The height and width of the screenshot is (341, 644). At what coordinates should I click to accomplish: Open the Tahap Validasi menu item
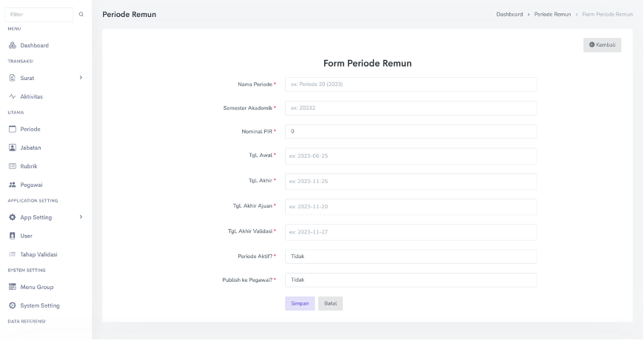pos(38,254)
